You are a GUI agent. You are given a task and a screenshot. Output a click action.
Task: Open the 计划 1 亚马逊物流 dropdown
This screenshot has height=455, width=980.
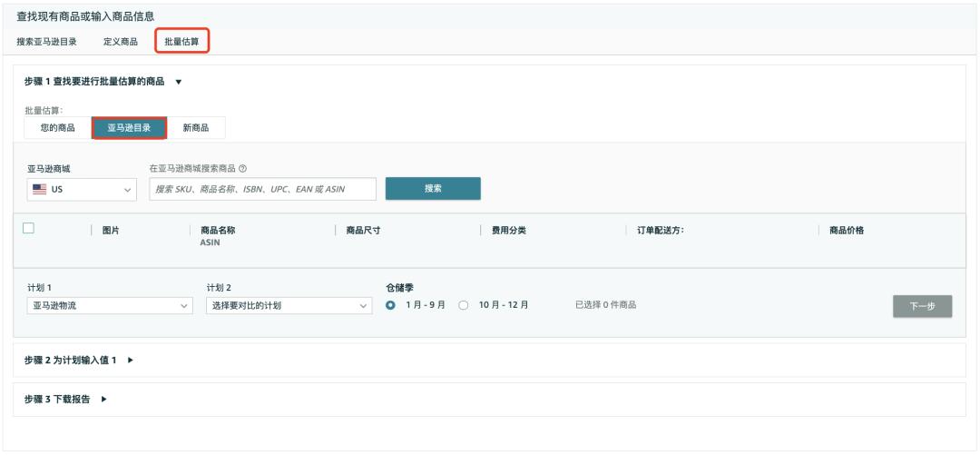[x=110, y=305]
